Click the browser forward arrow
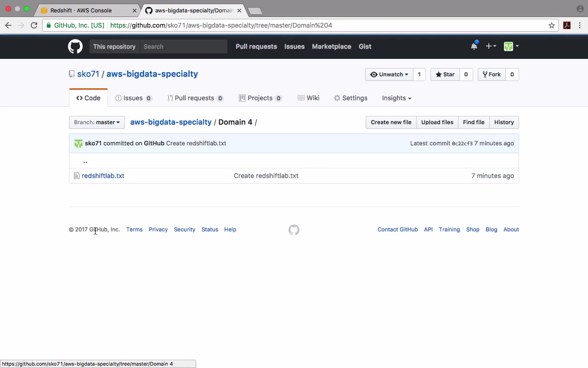This screenshot has width=588, height=368. [21, 25]
